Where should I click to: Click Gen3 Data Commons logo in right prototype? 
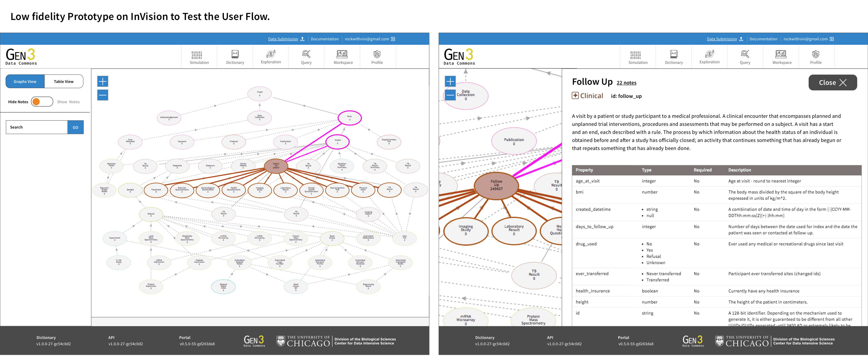(x=459, y=57)
